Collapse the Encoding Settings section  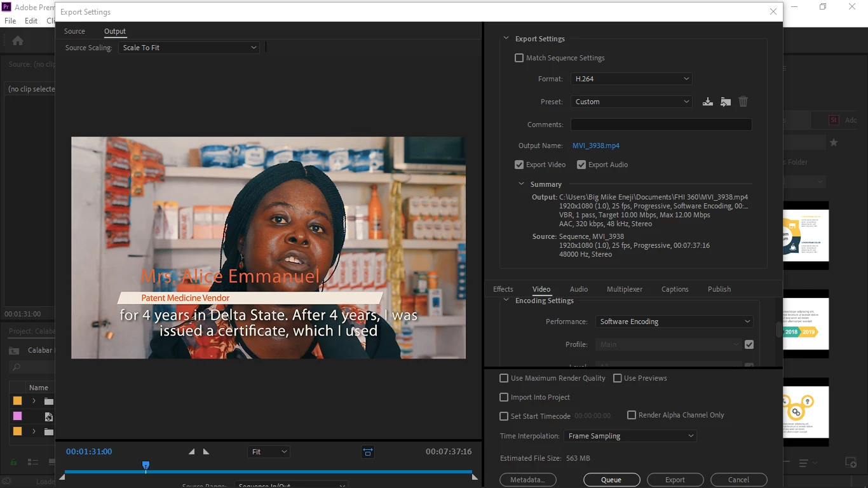506,301
